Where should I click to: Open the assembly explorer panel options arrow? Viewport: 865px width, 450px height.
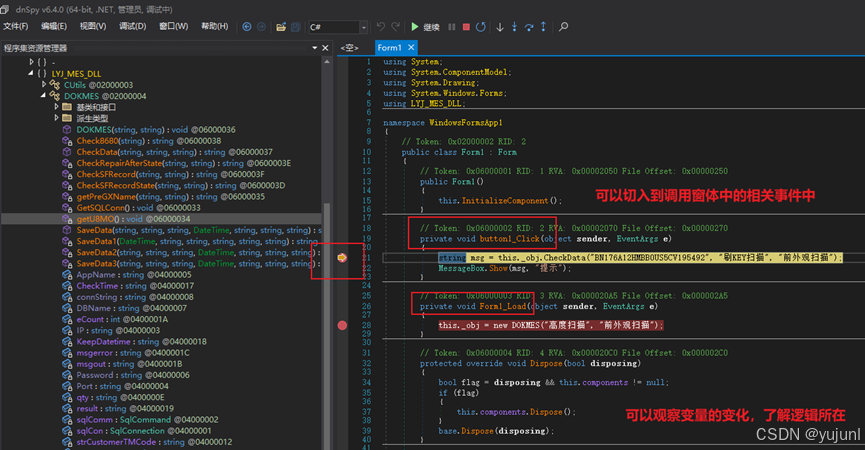point(314,48)
